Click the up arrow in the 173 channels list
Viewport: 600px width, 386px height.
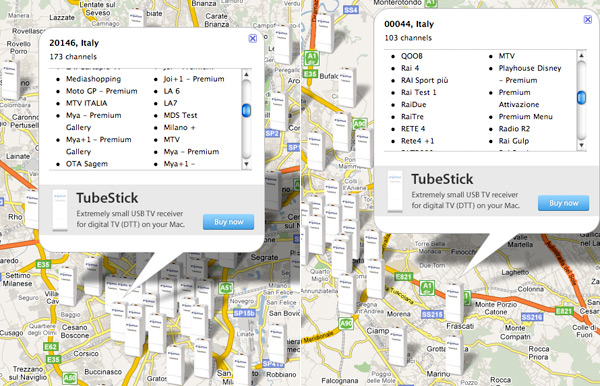pos(246,74)
